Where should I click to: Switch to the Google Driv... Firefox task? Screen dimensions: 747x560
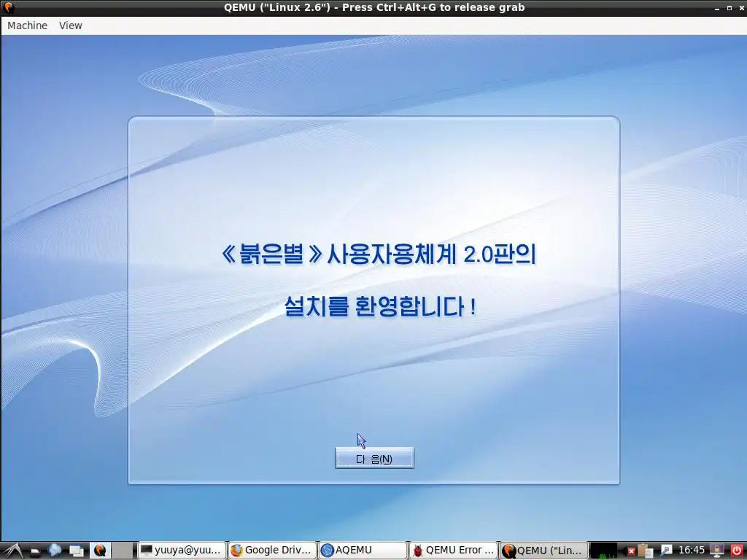point(272,551)
